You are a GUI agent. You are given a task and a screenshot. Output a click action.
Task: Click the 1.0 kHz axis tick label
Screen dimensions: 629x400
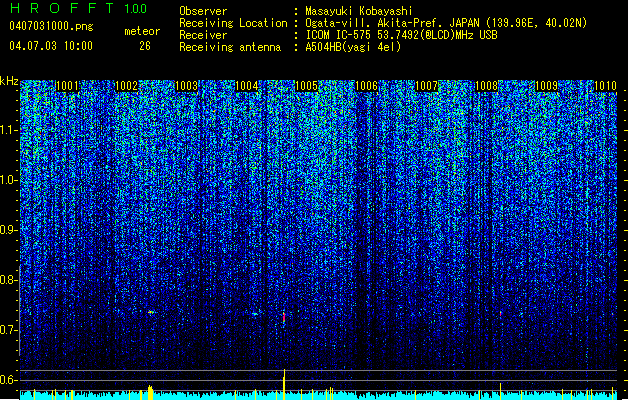(8, 181)
